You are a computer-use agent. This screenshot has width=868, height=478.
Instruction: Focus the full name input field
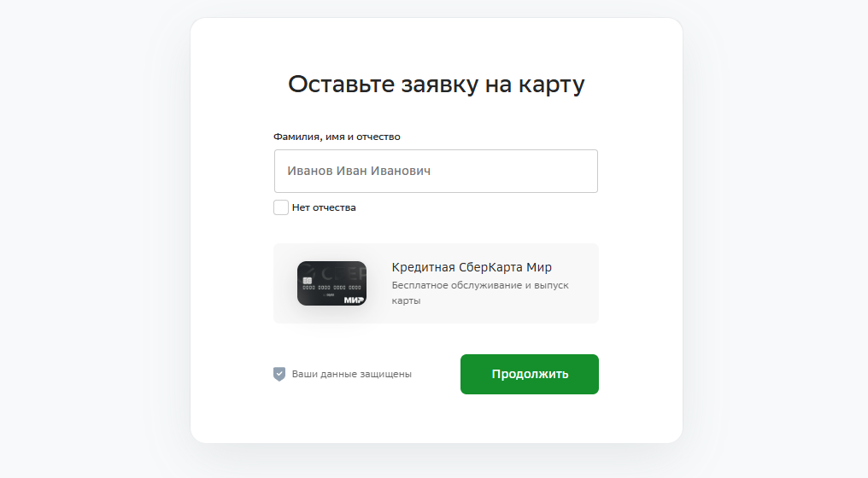click(x=437, y=171)
